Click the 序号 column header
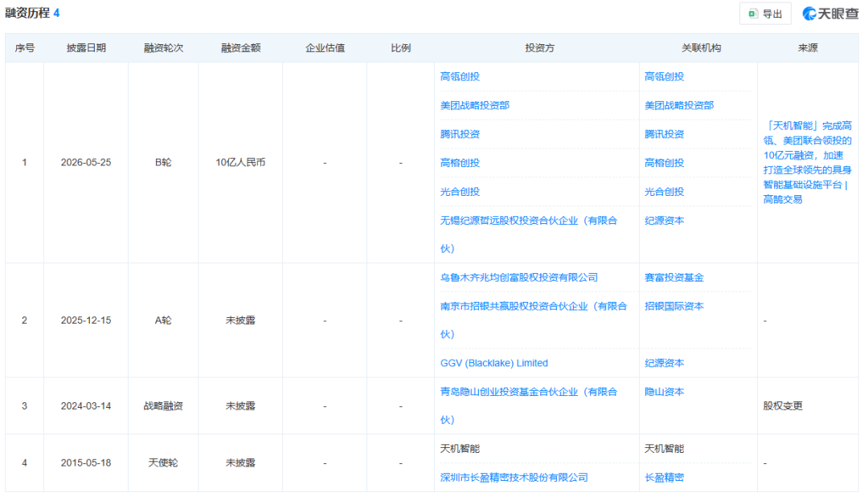Viewport: 868px width, 497px height. point(24,48)
